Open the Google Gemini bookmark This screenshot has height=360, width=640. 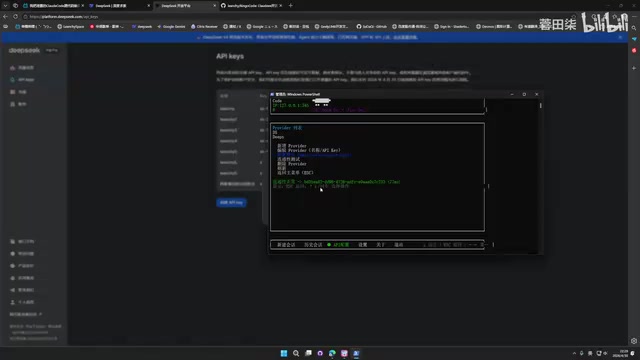coord(171,27)
